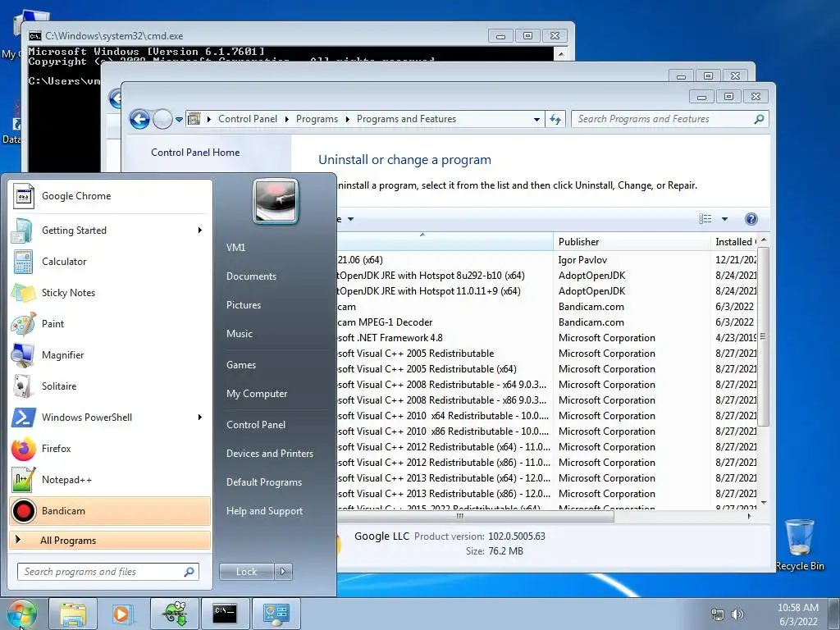
Task: Go back in Programs and Features window
Action: (x=139, y=120)
